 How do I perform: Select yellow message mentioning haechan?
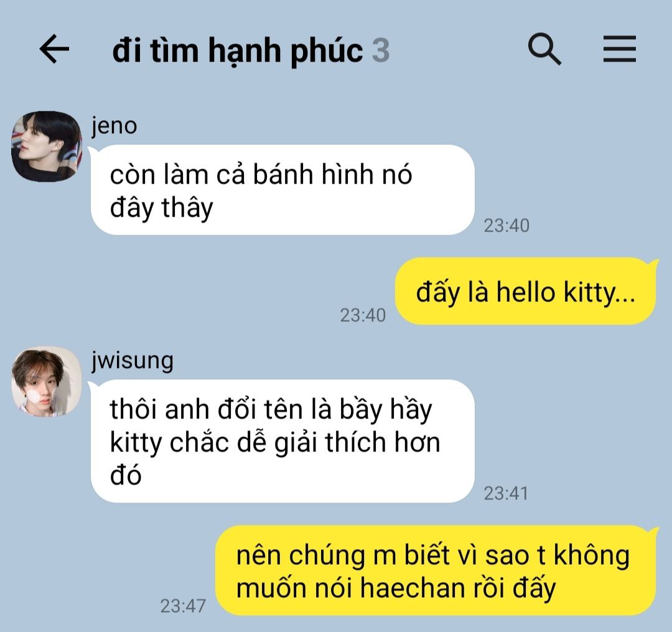[436, 571]
